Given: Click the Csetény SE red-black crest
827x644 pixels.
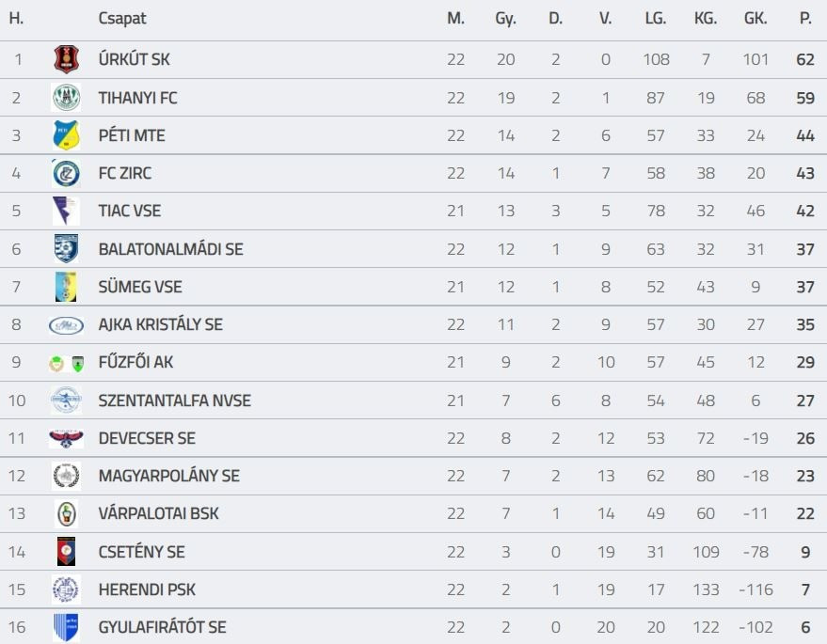Looking at the screenshot, I should 66,552.
